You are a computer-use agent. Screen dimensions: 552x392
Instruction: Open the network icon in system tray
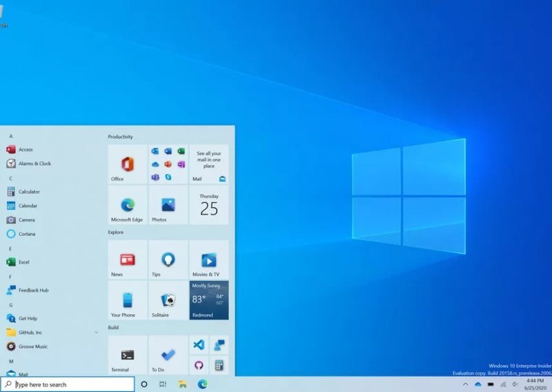(504, 384)
